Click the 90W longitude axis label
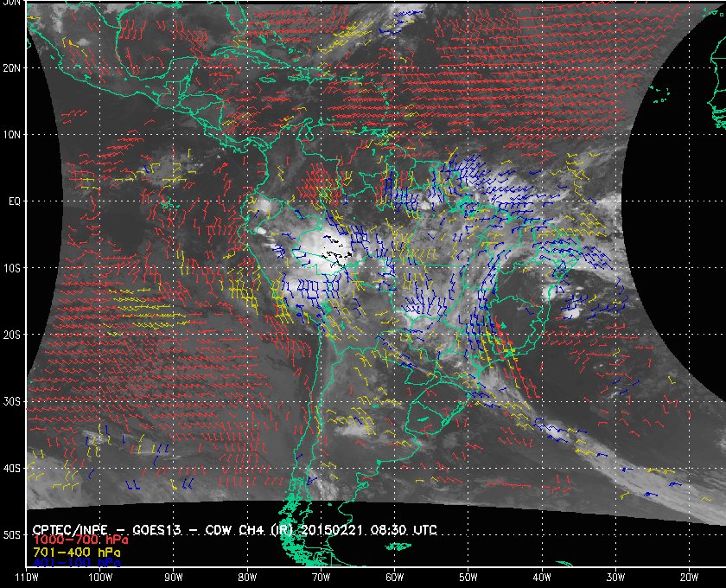 click(x=175, y=577)
